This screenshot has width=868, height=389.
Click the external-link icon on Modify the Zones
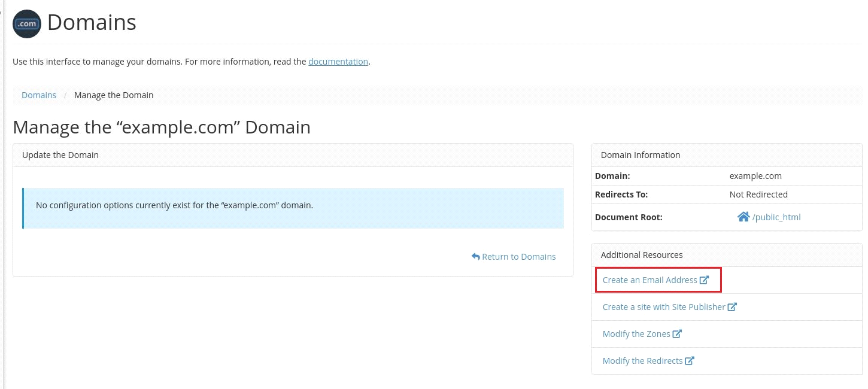677,333
